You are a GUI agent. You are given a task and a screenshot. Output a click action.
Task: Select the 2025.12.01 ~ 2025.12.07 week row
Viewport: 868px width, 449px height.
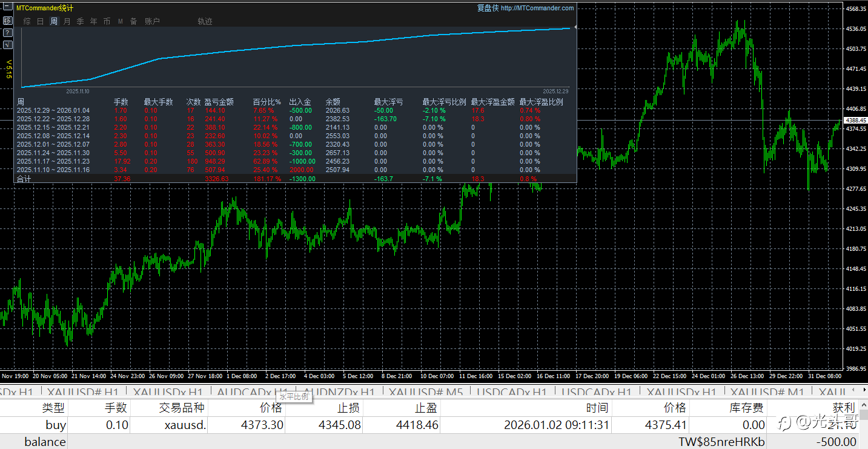tap(295, 144)
